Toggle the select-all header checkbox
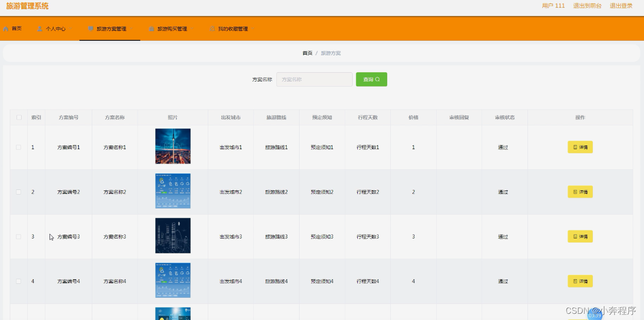 click(19, 117)
